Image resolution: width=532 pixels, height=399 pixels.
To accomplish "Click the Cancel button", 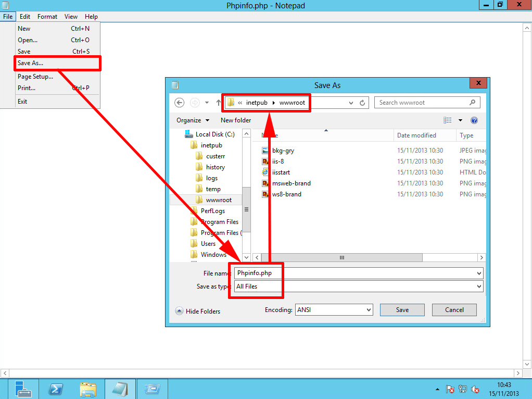I will pyautogui.click(x=454, y=310).
